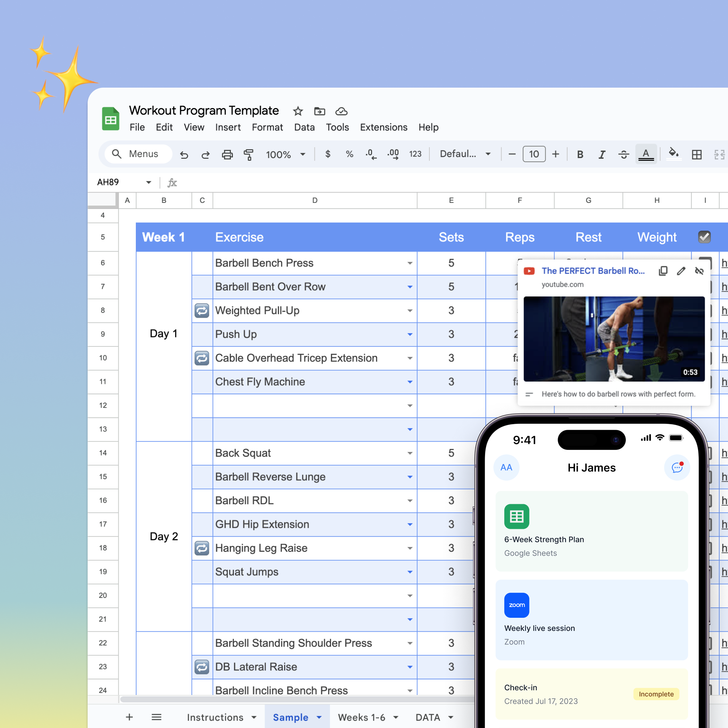Open the Push Up exercise dropdown
This screenshot has width=728, height=728.
click(x=410, y=334)
